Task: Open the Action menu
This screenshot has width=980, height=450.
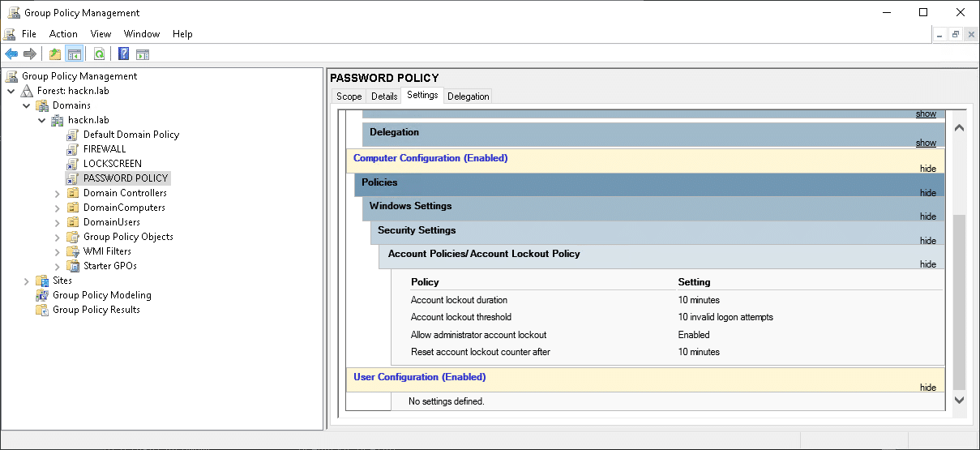Action: click(63, 34)
